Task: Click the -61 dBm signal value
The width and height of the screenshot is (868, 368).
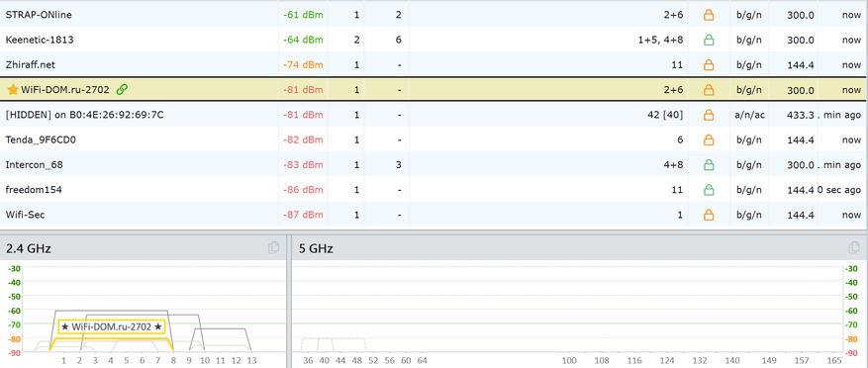Action: pyautogui.click(x=303, y=15)
